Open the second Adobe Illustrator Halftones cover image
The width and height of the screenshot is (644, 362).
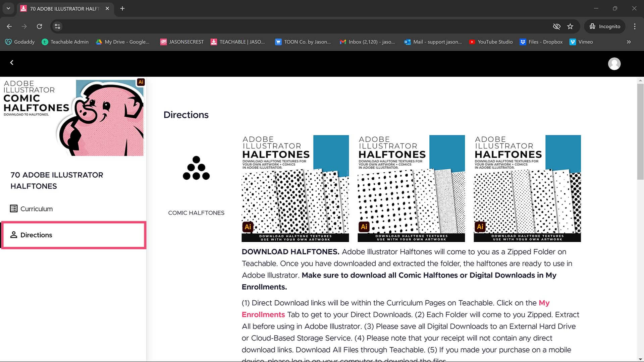(x=411, y=188)
